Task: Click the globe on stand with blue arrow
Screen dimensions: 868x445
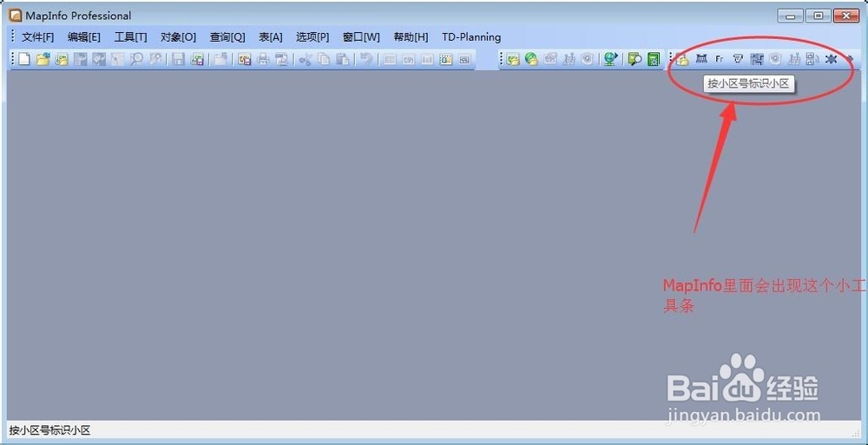Action: [610, 59]
